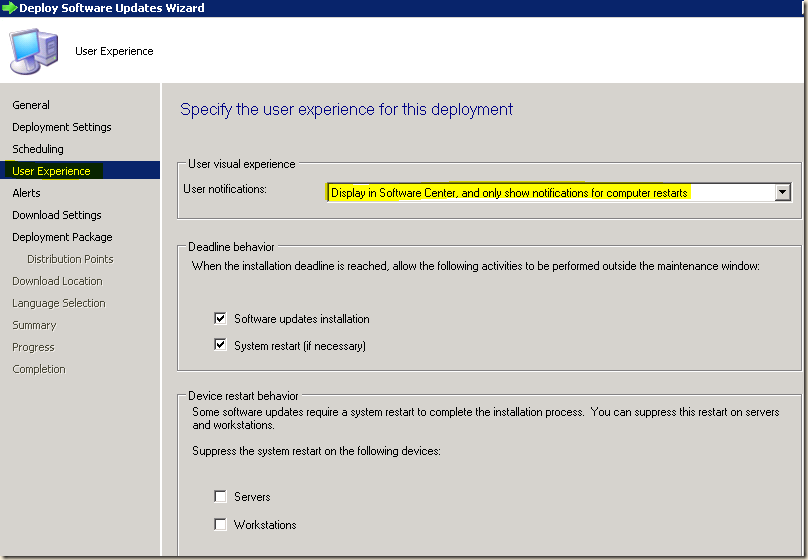
Task: Enable restart suppression for Servers
Action: (220, 496)
